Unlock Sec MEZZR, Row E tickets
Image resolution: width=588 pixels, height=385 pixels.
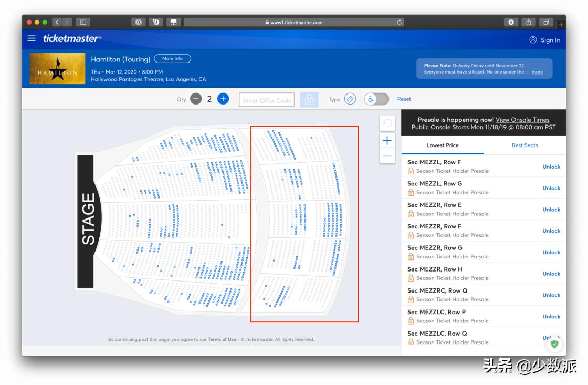coord(551,210)
